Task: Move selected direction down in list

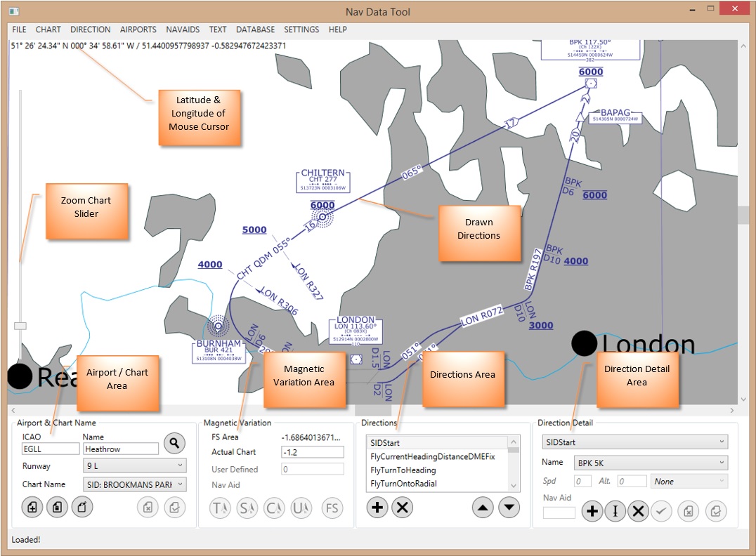Action: [x=509, y=508]
